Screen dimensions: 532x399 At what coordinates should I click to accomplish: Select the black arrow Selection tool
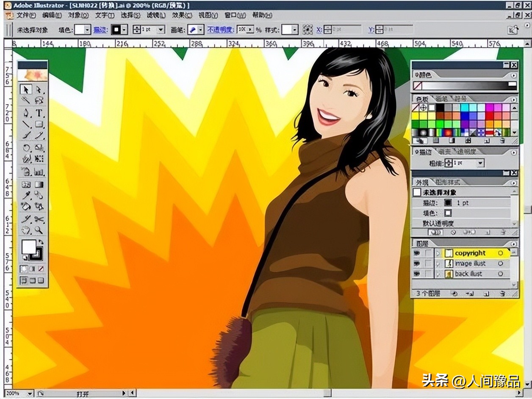(26, 89)
